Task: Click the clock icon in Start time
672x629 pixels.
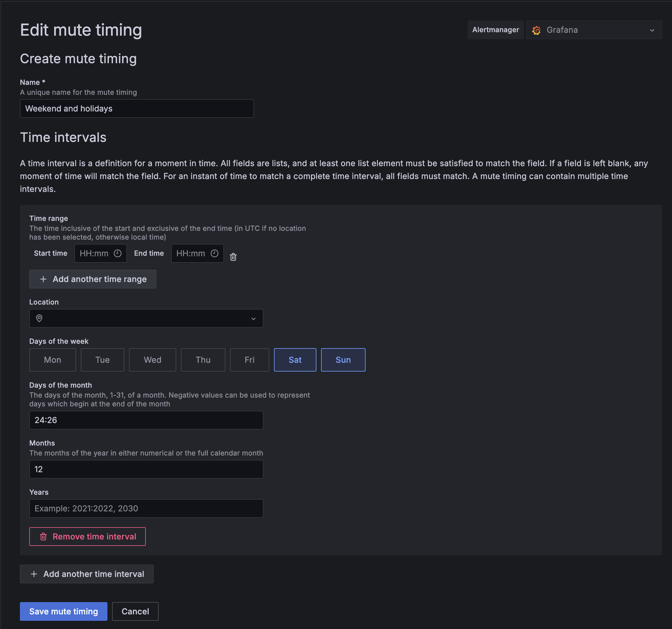Action: click(x=117, y=253)
